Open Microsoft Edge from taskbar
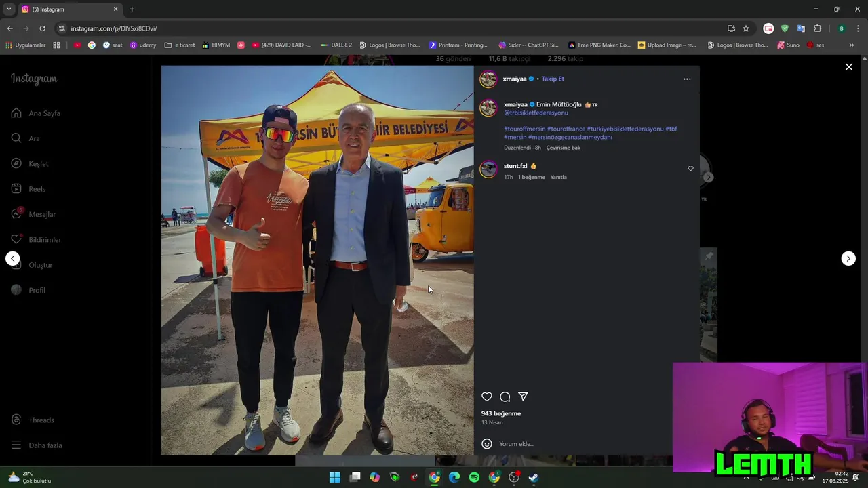868x488 pixels. pyautogui.click(x=454, y=477)
